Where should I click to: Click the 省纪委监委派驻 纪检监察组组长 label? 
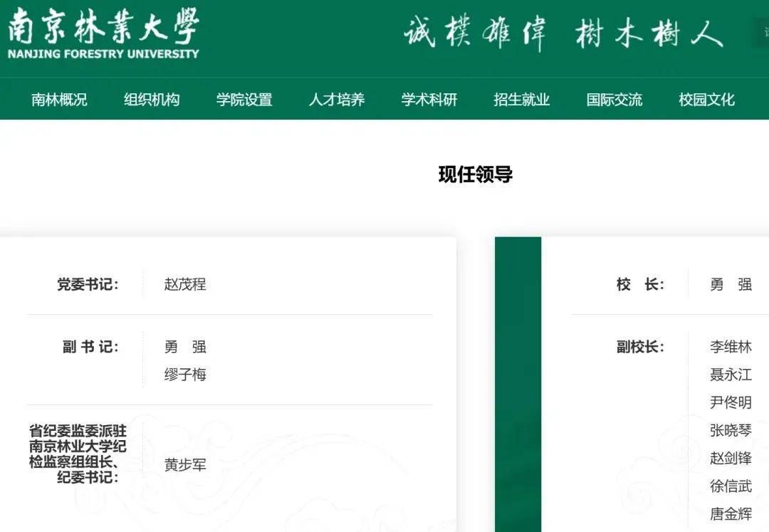coord(78,454)
